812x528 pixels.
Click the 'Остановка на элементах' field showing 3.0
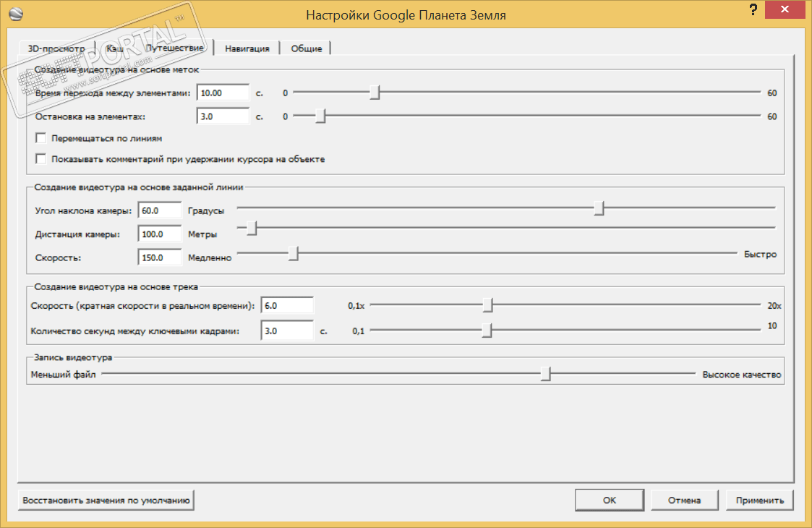(223, 116)
